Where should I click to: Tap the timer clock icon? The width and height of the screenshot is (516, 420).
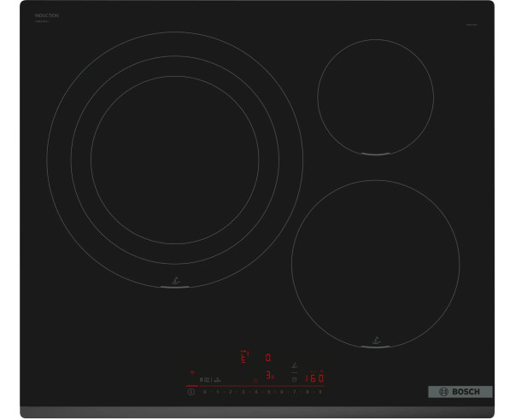pyautogui.click(x=295, y=379)
